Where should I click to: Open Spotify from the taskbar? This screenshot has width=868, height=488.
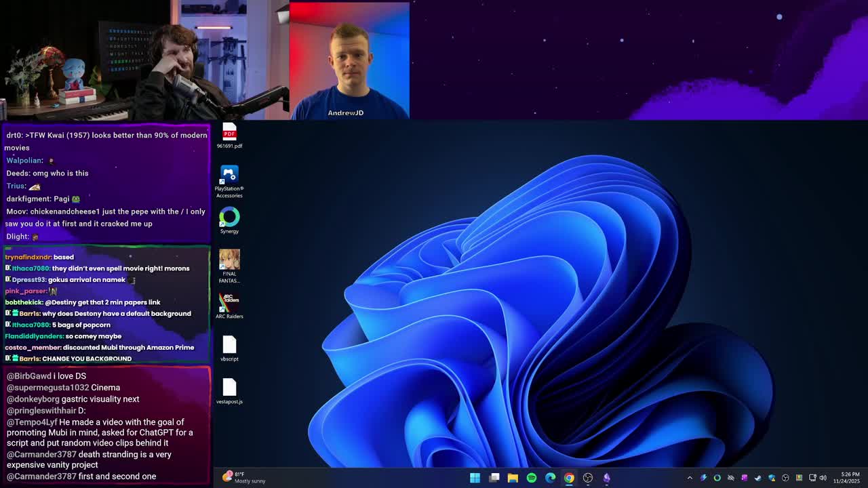532,478
